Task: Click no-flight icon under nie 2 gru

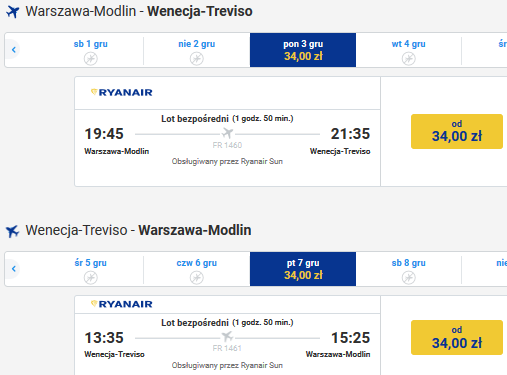Action: click(x=197, y=59)
